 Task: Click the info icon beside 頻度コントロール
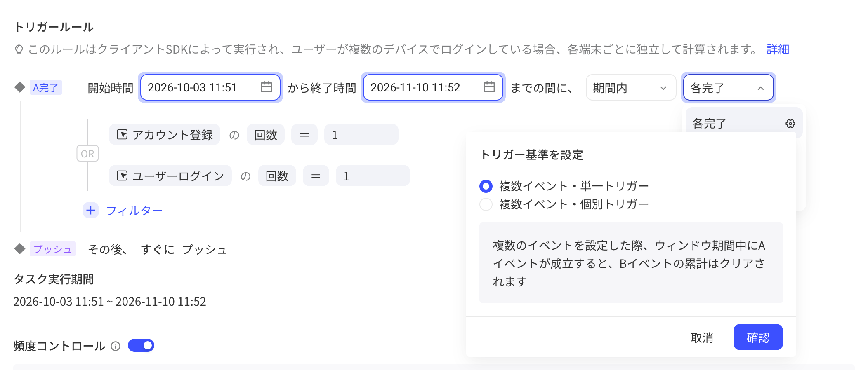coord(116,346)
